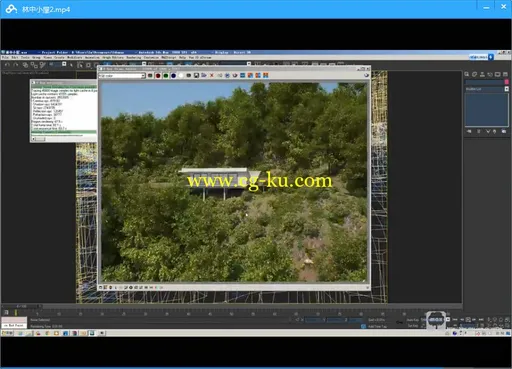Viewport: 512px width, 369px height.
Task: Toggle Auto Key animation mode
Action: (412, 320)
